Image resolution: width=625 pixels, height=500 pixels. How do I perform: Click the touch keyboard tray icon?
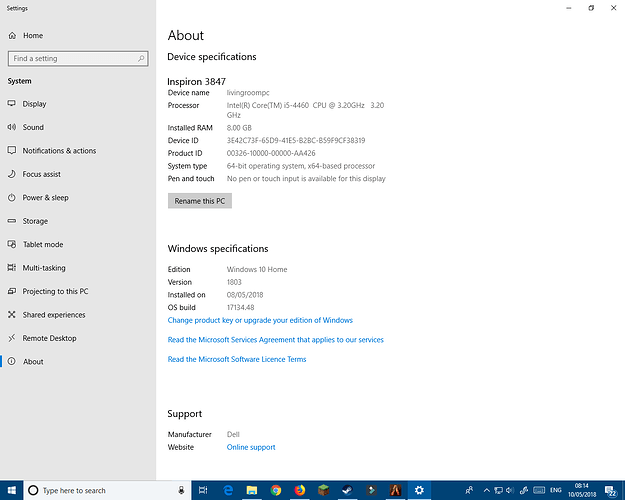[x=539, y=490]
